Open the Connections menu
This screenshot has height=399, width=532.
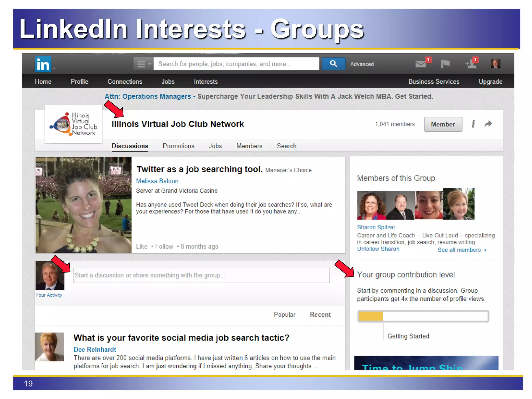125,82
